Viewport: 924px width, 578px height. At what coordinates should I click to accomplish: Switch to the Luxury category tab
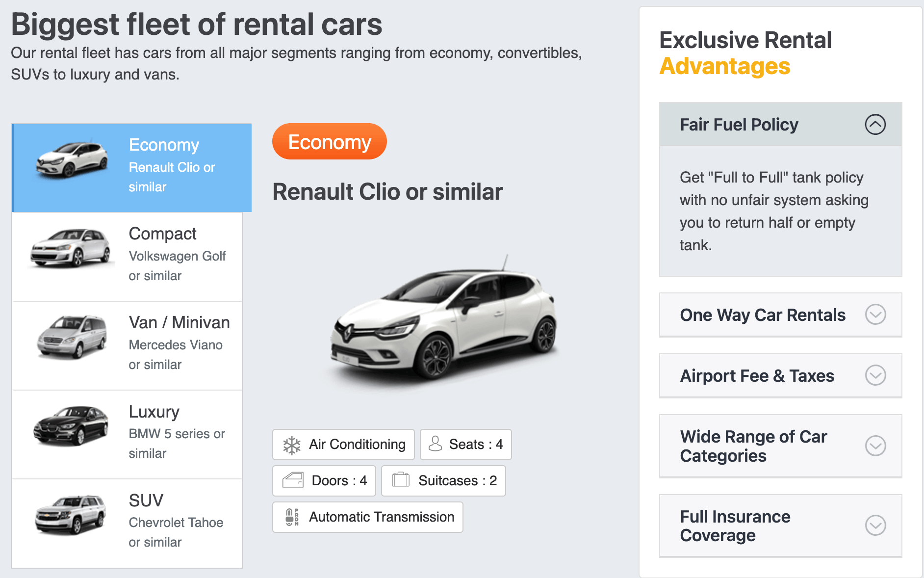click(x=127, y=434)
